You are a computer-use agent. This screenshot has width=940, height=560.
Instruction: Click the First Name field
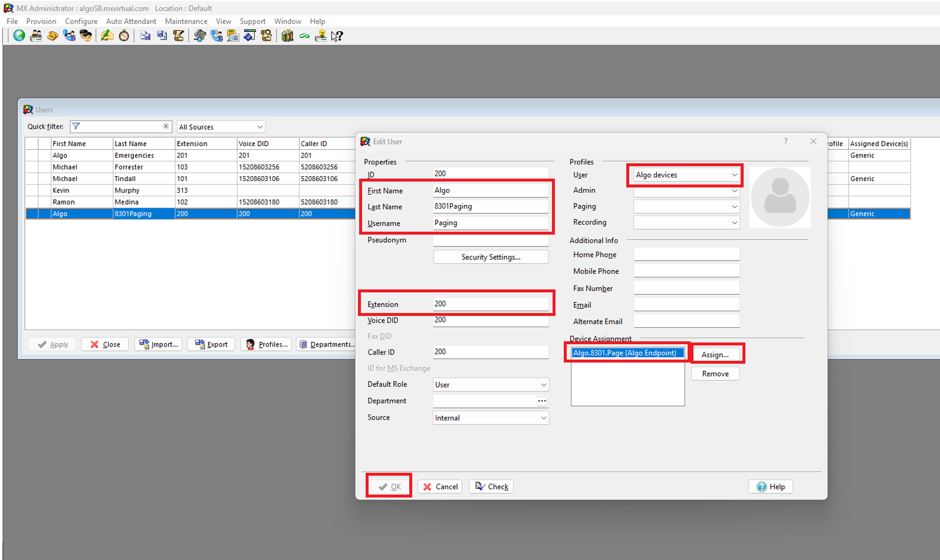(491, 190)
